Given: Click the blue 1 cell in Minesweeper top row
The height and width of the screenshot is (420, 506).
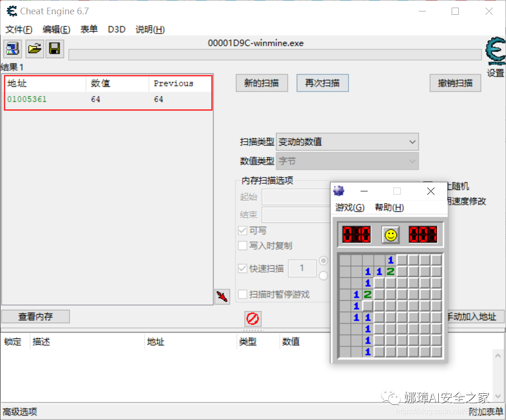Looking at the screenshot, I should tap(391, 260).
